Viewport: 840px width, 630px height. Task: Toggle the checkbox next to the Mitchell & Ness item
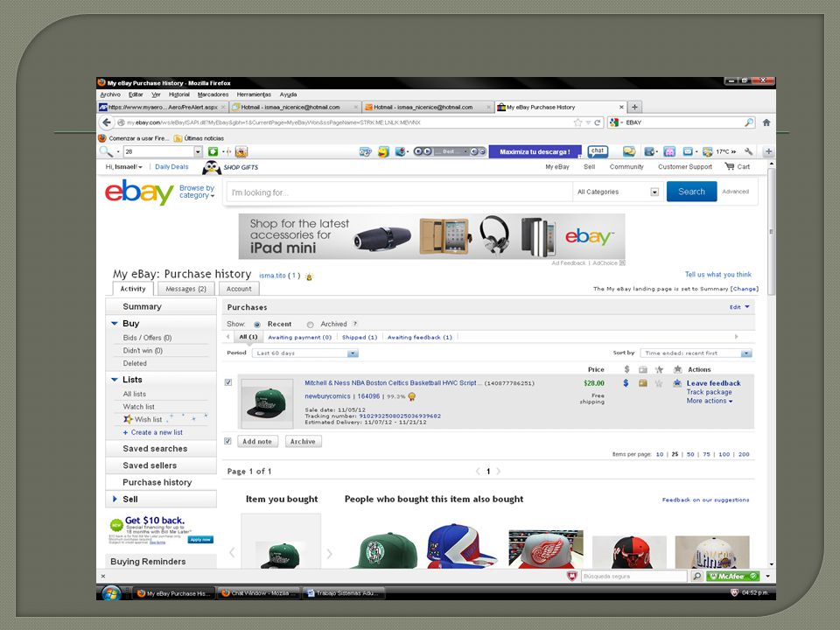[x=228, y=382]
